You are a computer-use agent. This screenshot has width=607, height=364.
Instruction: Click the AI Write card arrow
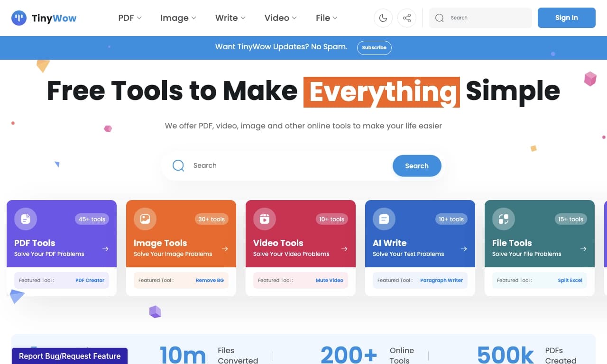coord(464,249)
